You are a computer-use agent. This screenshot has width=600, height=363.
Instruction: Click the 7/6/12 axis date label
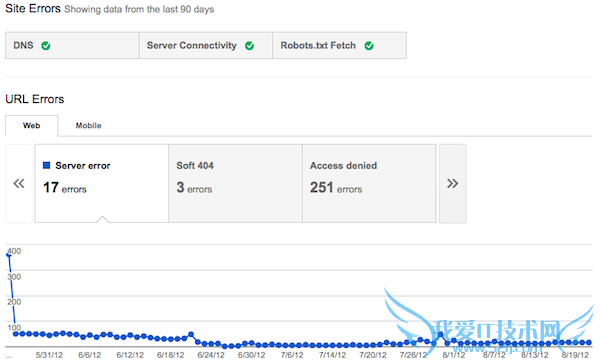tap(292, 355)
